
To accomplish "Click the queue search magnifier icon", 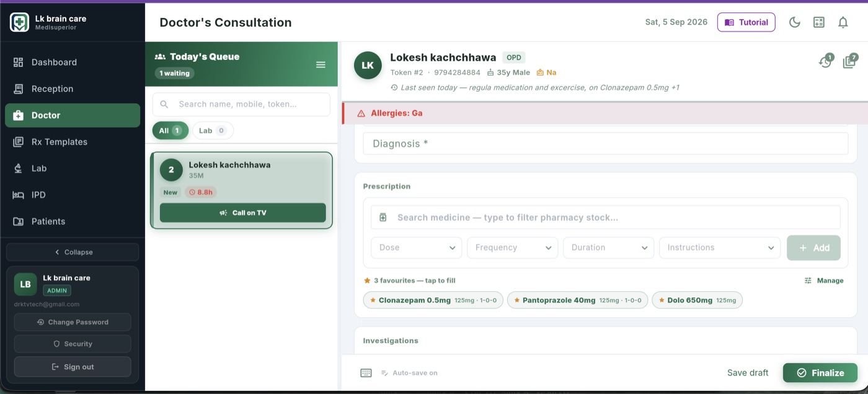I will (x=164, y=104).
